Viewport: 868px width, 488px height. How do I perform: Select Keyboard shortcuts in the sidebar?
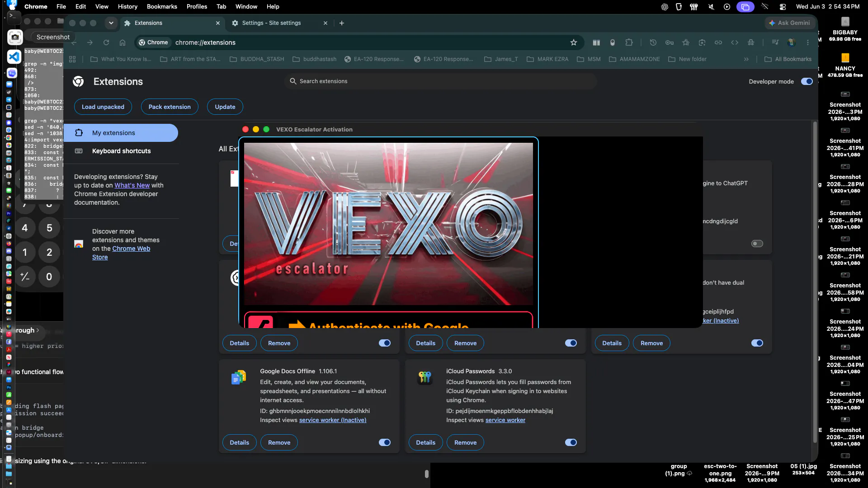pos(121,151)
